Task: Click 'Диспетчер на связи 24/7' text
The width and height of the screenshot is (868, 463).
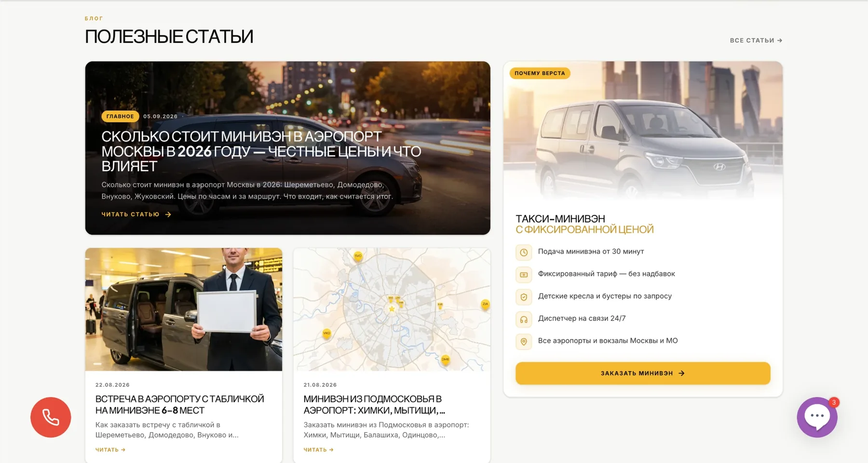Action: tap(582, 318)
